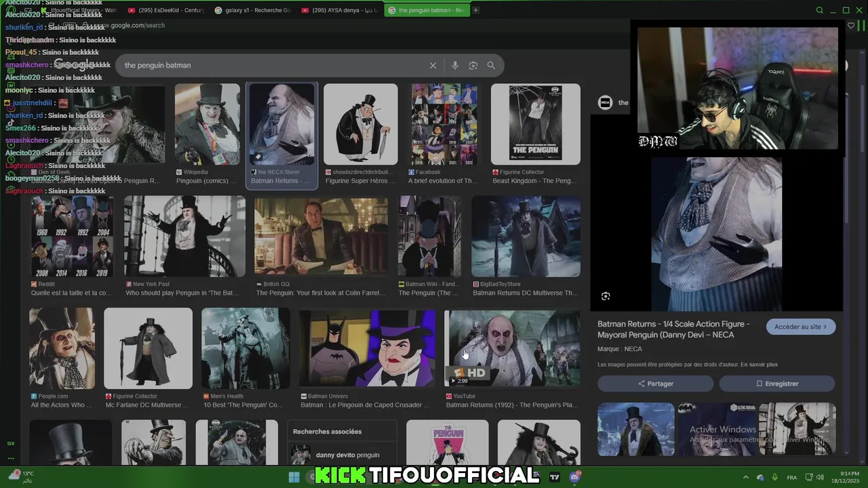Open the Windows Start menu

[294, 477]
